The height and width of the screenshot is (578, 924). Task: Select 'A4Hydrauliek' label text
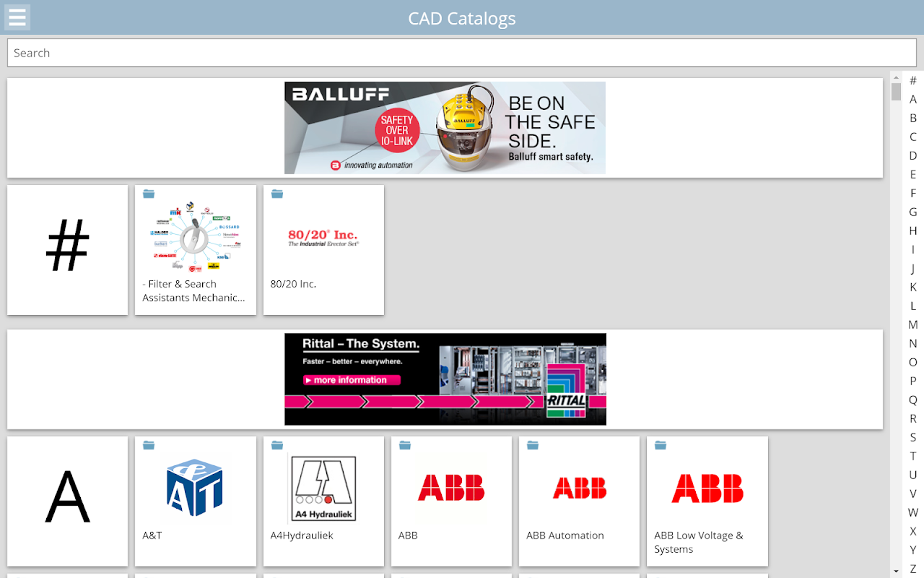pyautogui.click(x=302, y=535)
